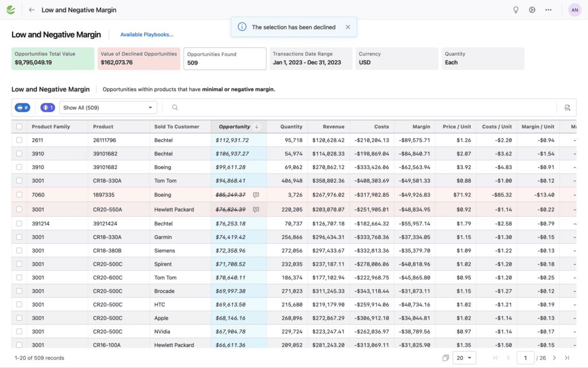Open the Available Playbooks link
This screenshot has height=368, width=588.
pyautogui.click(x=146, y=34)
